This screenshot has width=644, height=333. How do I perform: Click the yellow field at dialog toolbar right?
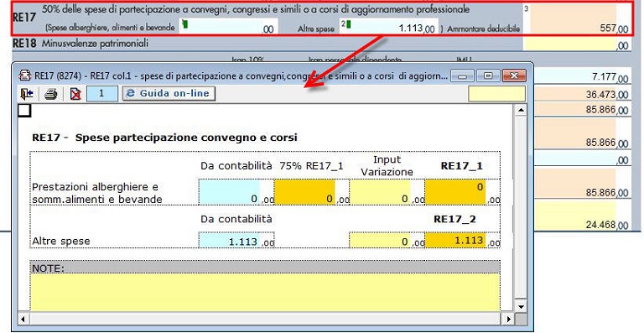pos(496,94)
